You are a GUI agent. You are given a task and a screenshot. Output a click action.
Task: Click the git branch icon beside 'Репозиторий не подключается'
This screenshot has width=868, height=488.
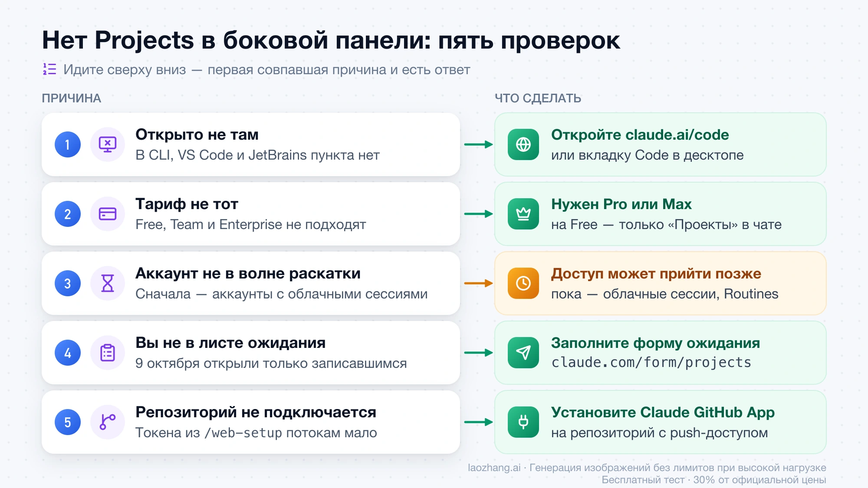pos(108,422)
